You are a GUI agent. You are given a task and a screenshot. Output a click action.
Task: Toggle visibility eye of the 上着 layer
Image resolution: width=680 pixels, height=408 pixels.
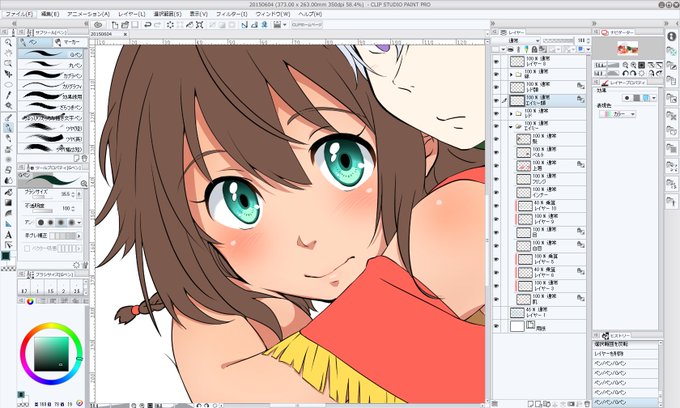[x=496, y=166]
